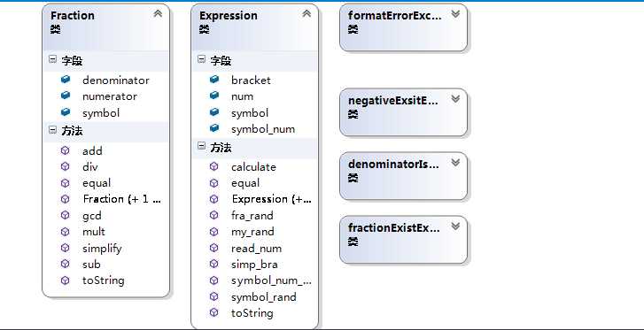Click the simplify method icon
644x330 pixels.
[66, 248]
